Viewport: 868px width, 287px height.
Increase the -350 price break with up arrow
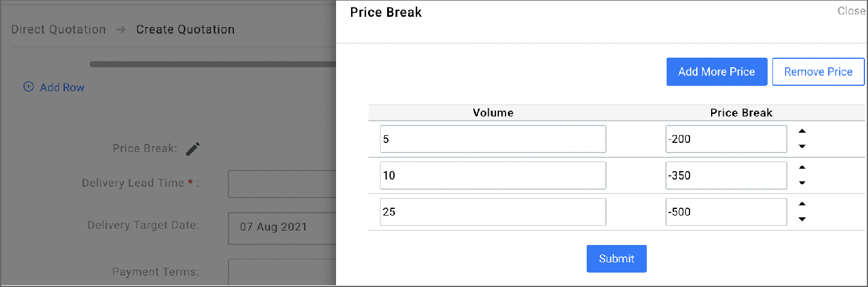pos(802,168)
